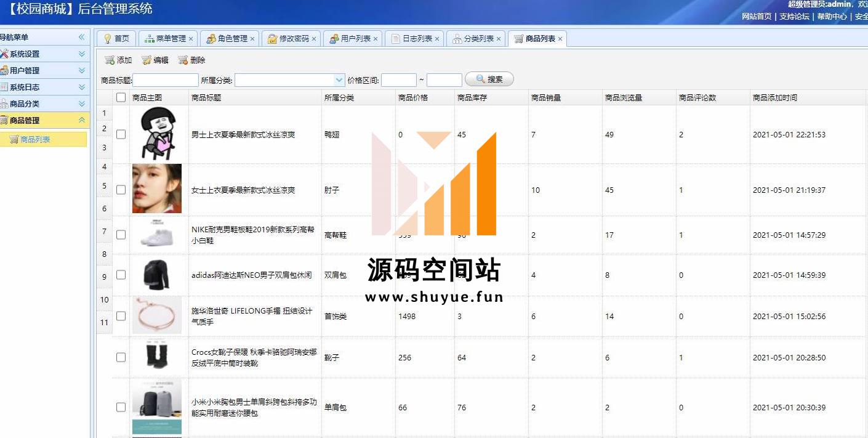Open the 所属分类 dropdown arrow
The width and height of the screenshot is (868, 438).
click(339, 80)
